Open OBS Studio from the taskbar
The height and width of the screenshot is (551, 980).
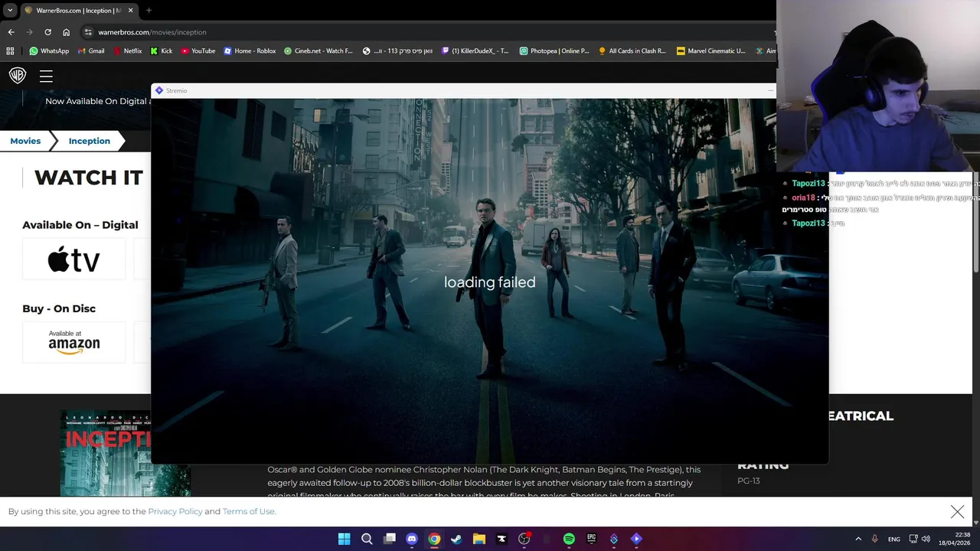point(524,539)
